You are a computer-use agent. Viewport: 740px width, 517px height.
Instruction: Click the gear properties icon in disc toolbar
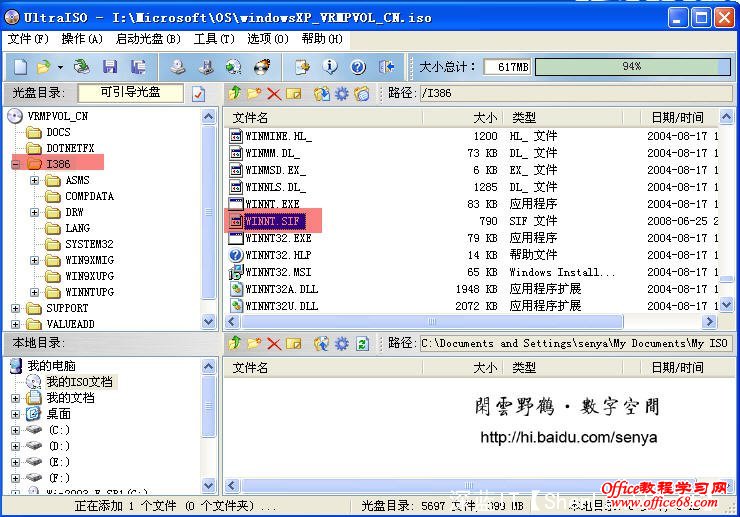click(342, 93)
